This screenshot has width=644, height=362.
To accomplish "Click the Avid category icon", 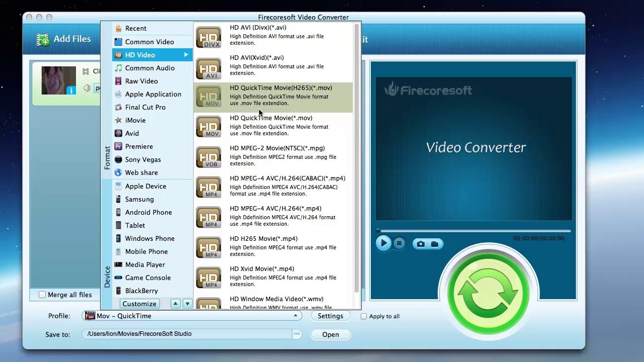I will pyautogui.click(x=118, y=133).
